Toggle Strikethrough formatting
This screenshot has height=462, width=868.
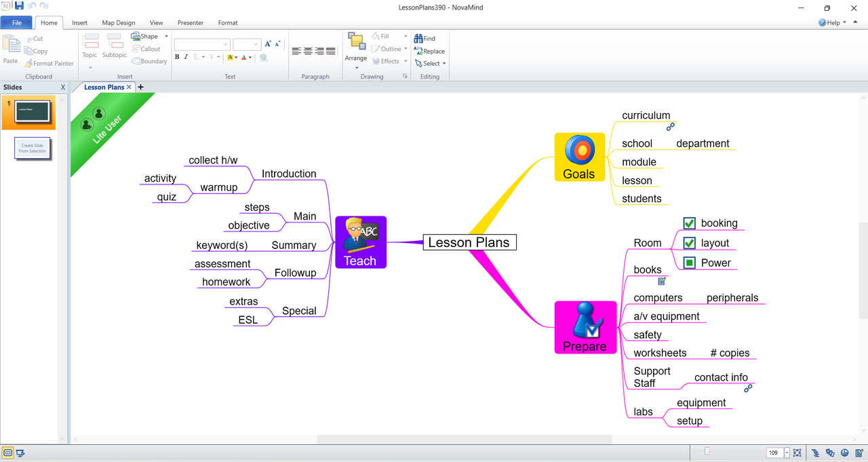[x=212, y=57]
